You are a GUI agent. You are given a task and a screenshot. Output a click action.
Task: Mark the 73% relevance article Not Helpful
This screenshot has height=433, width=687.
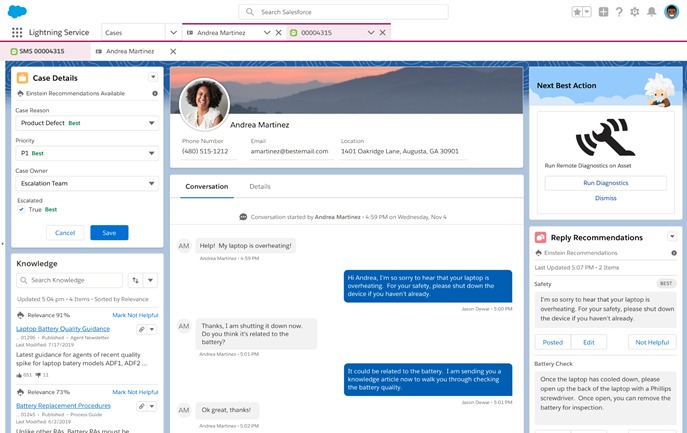[135, 392]
